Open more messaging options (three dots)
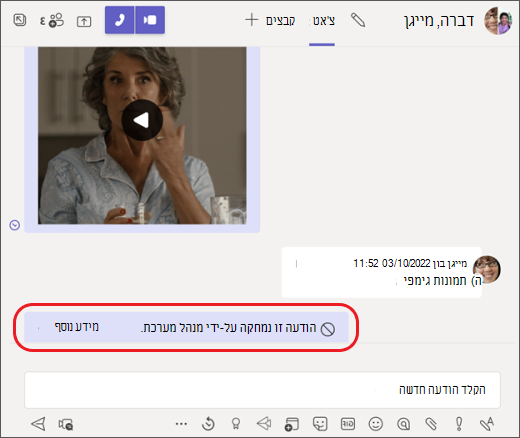Viewport: 520px width, 438px height. point(181,424)
